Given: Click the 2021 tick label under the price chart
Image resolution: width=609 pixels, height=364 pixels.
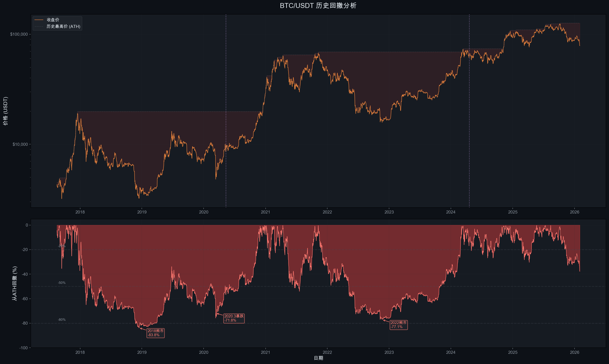Looking at the screenshot, I should click(x=265, y=212).
